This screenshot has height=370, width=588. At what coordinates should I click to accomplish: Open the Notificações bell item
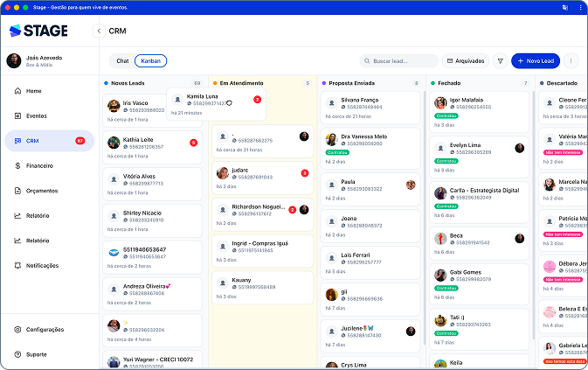pos(42,265)
